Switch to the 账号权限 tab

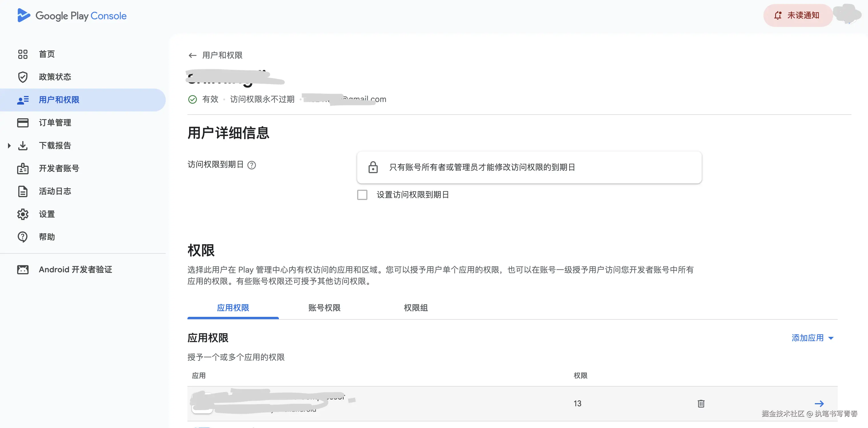(x=324, y=308)
